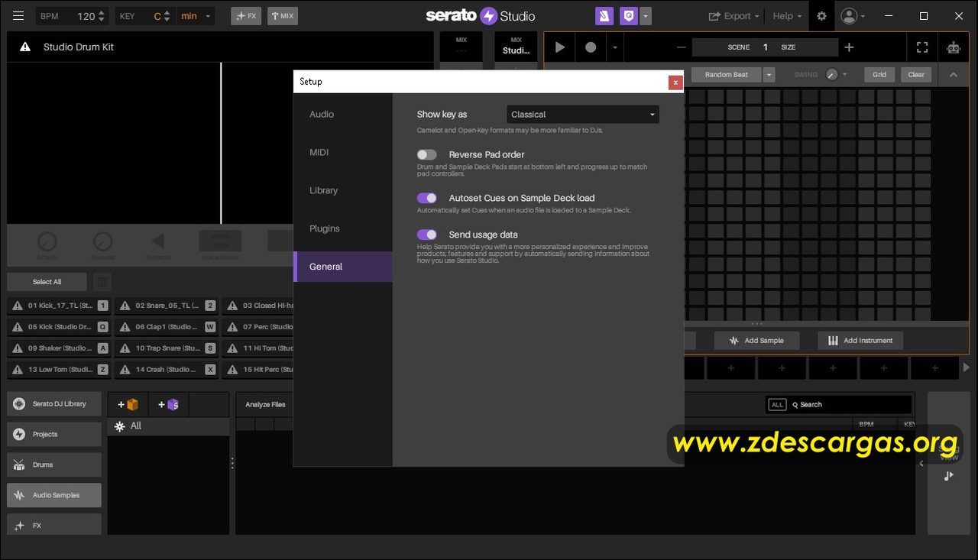The height and width of the screenshot is (560, 978).
Task: Open the Help dropdown menu
Action: (x=787, y=16)
